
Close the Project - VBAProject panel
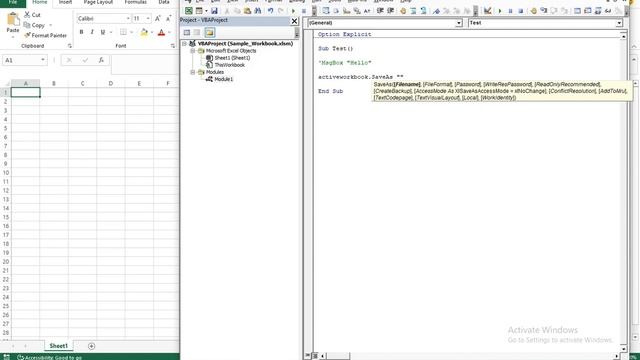coord(294,20)
